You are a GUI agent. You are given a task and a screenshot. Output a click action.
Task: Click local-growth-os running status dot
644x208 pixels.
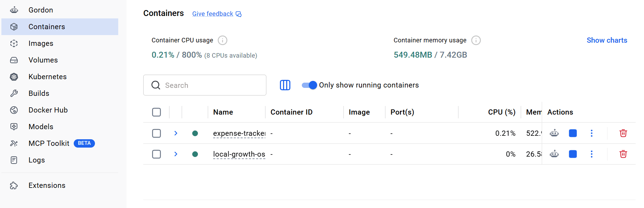(195, 154)
